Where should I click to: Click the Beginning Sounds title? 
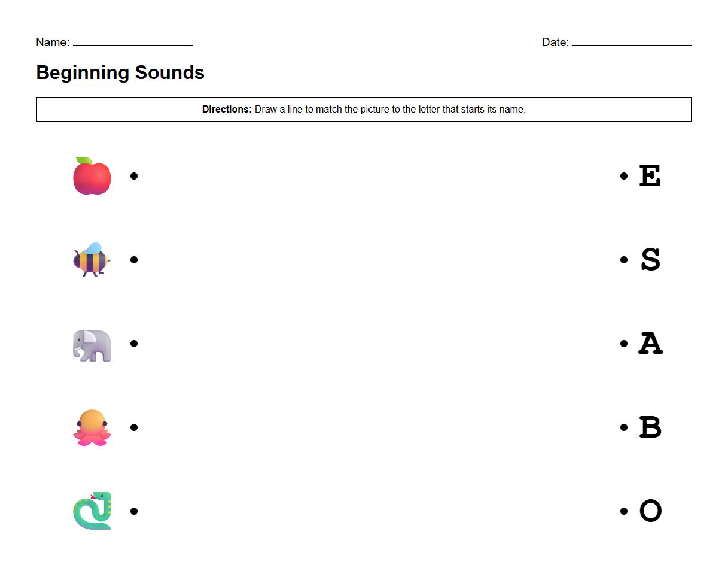120,72
